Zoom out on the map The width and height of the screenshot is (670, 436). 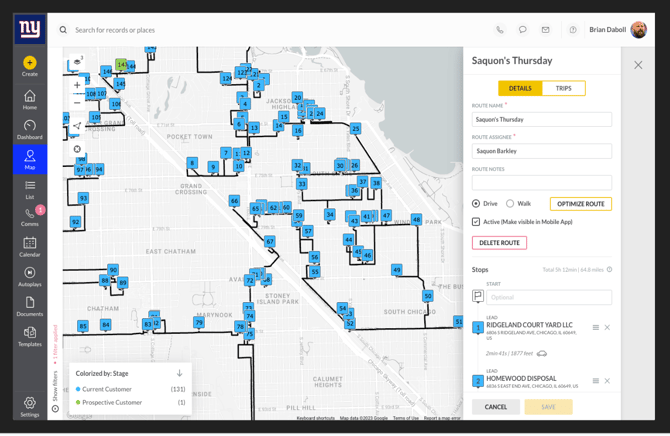77,103
